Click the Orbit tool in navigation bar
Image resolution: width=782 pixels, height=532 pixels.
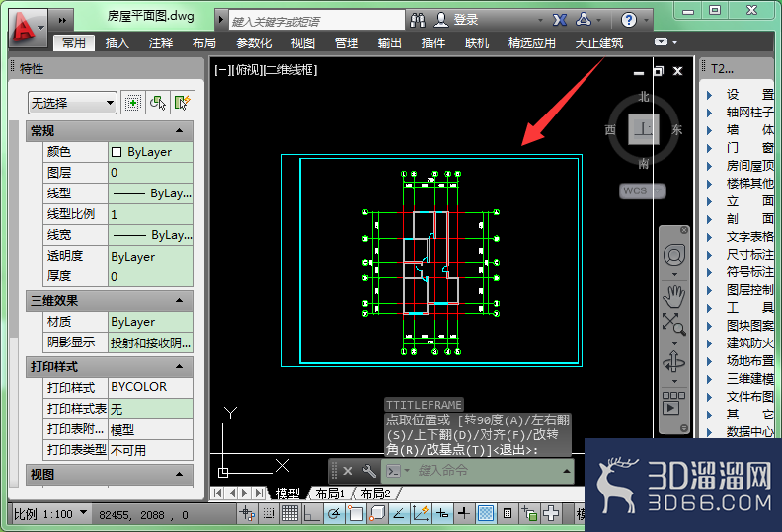coord(673,362)
